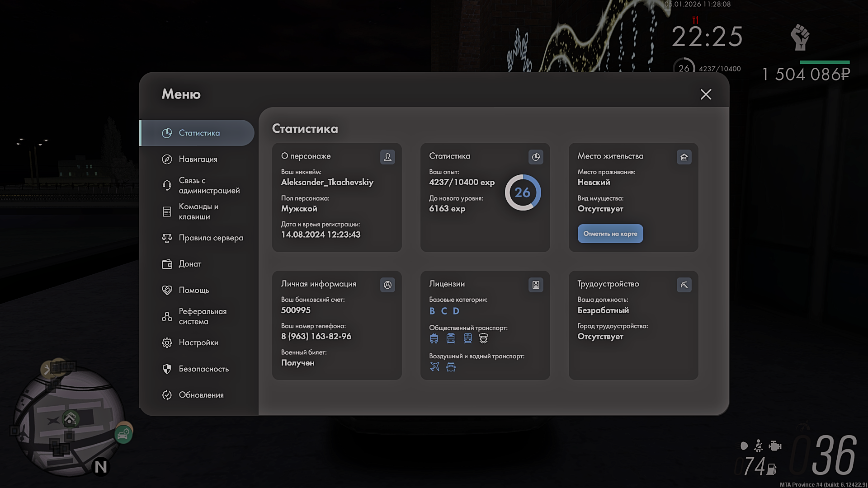Image resolution: width=868 pixels, height=488 pixels.
Task: Click the level 26 circular progress ring
Action: (523, 192)
